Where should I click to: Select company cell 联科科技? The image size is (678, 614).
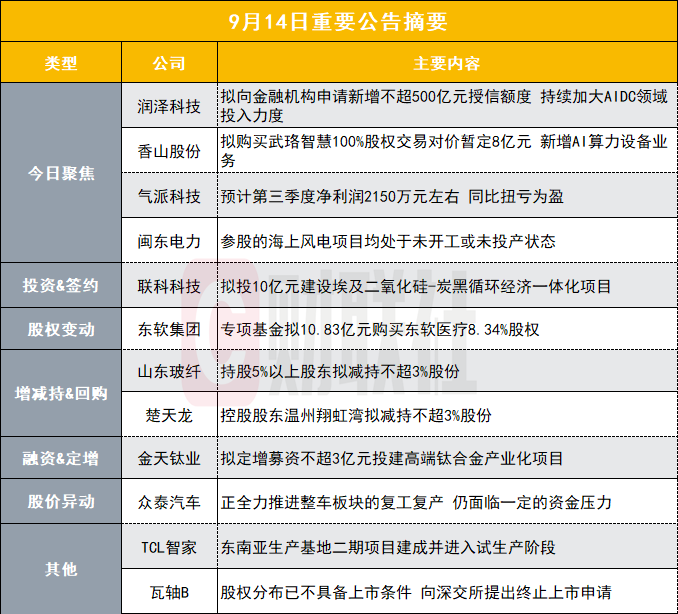coord(169,286)
